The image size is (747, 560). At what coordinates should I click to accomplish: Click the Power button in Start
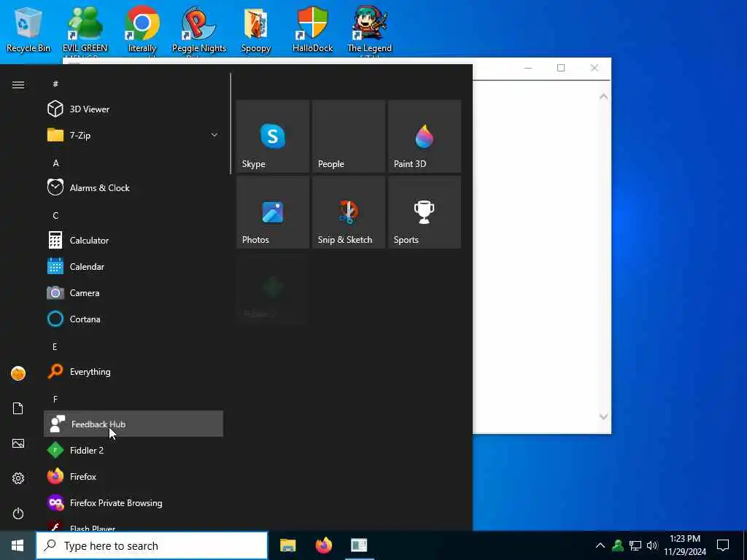coord(18,513)
